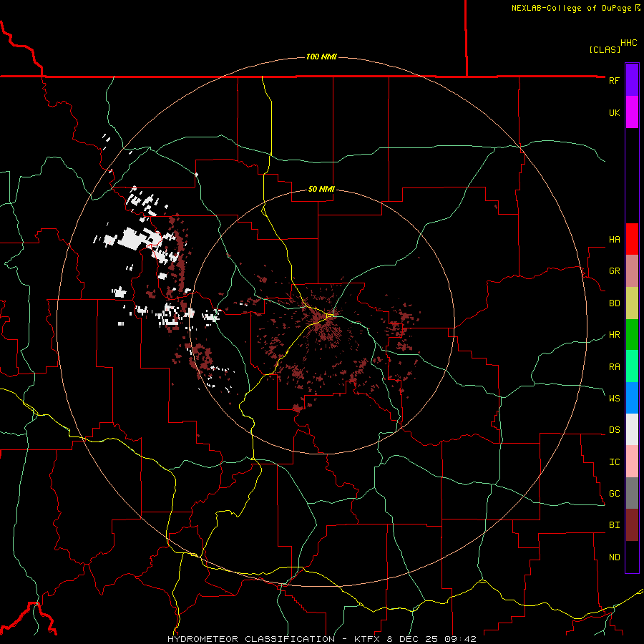Click the NEXLAB-College of DuPage credit text
The image size is (644, 644).
[572, 8]
